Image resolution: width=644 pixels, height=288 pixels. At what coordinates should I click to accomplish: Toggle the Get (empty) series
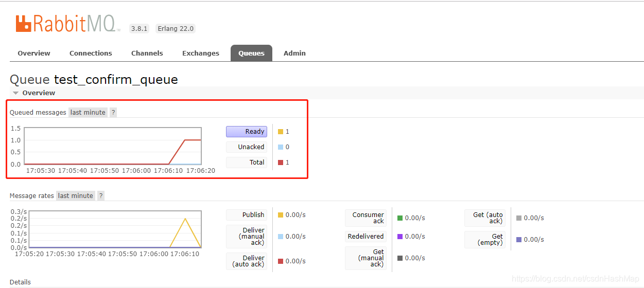click(x=485, y=240)
